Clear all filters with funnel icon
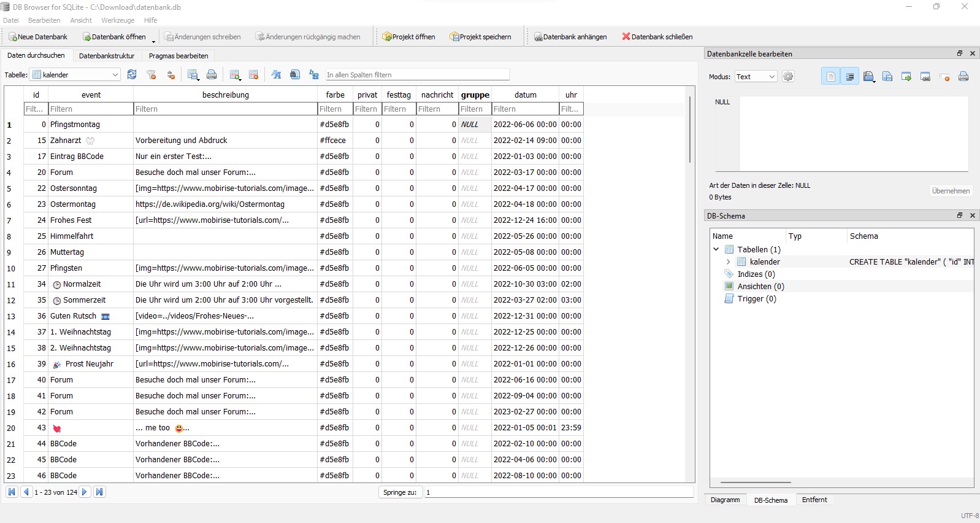Viewport: 980px width, 523px height. tap(151, 75)
